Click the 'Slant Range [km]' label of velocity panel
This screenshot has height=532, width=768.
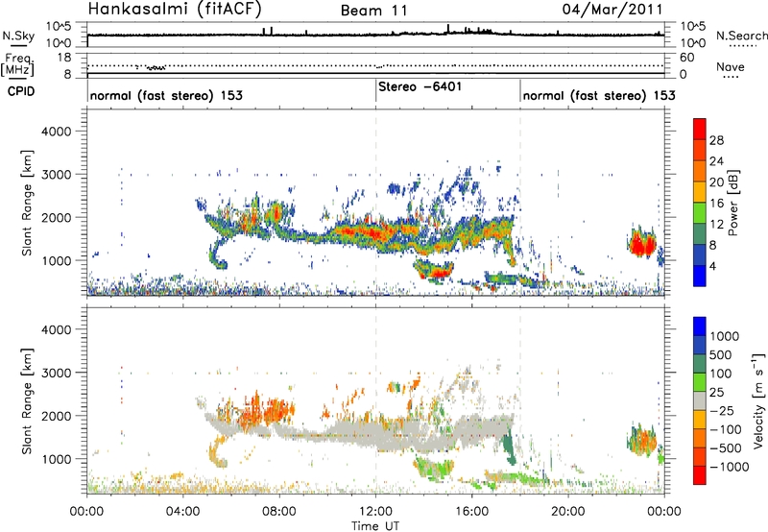coord(27,401)
